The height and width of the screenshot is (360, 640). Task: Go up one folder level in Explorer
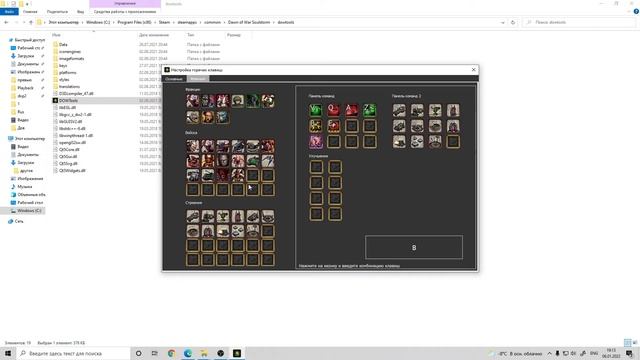pyautogui.click(x=31, y=22)
